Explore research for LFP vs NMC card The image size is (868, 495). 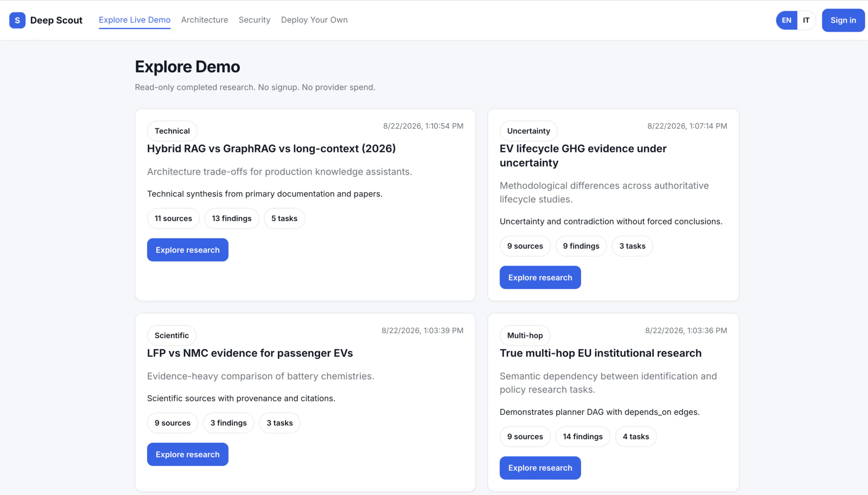pyautogui.click(x=187, y=454)
